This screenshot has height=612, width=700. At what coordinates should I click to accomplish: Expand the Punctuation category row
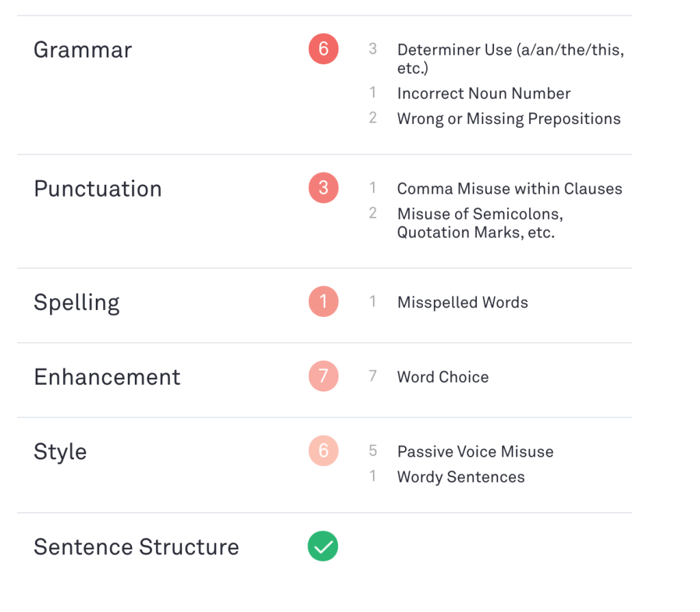pyautogui.click(x=98, y=189)
